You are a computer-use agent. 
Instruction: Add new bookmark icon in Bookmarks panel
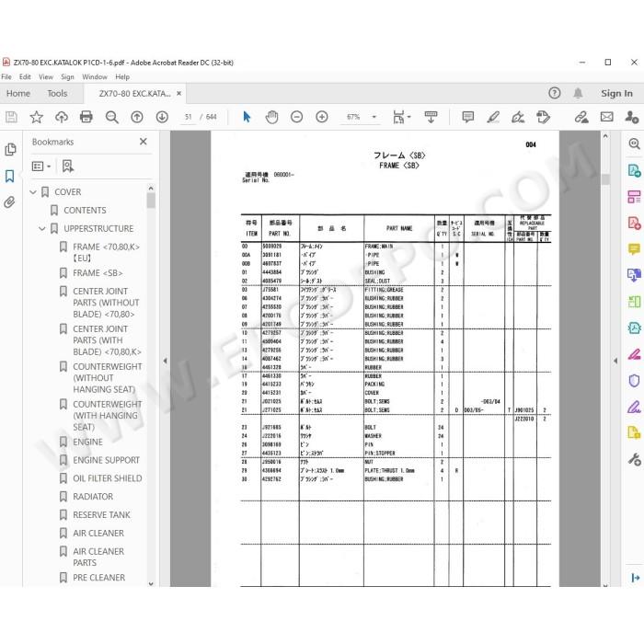pos(68,166)
